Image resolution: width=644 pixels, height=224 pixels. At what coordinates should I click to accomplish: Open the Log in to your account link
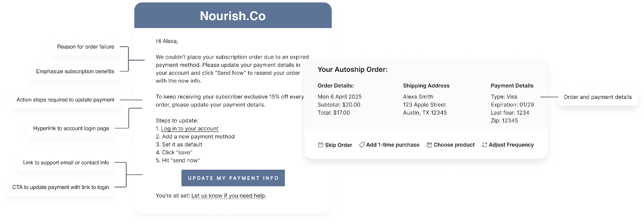pos(190,129)
